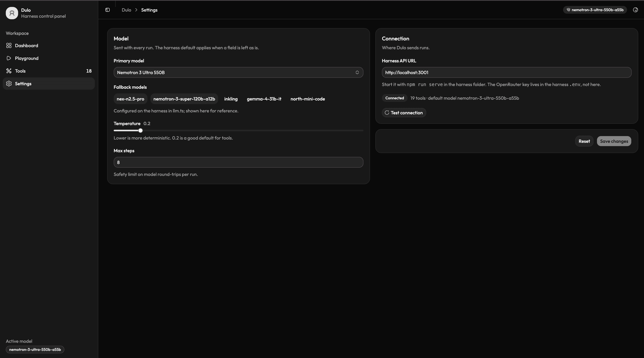644x358 pixels.
Task: Click the Reset button
Action: 584,141
